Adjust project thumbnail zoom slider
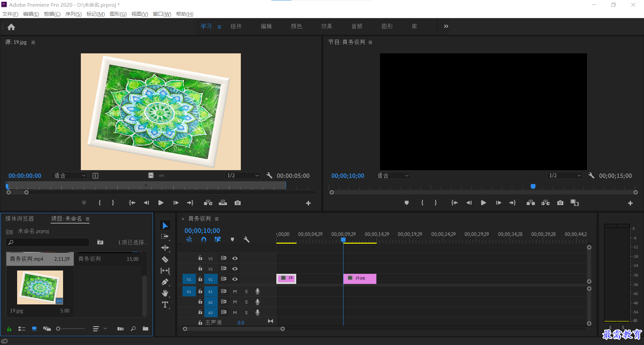 (x=58, y=329)
